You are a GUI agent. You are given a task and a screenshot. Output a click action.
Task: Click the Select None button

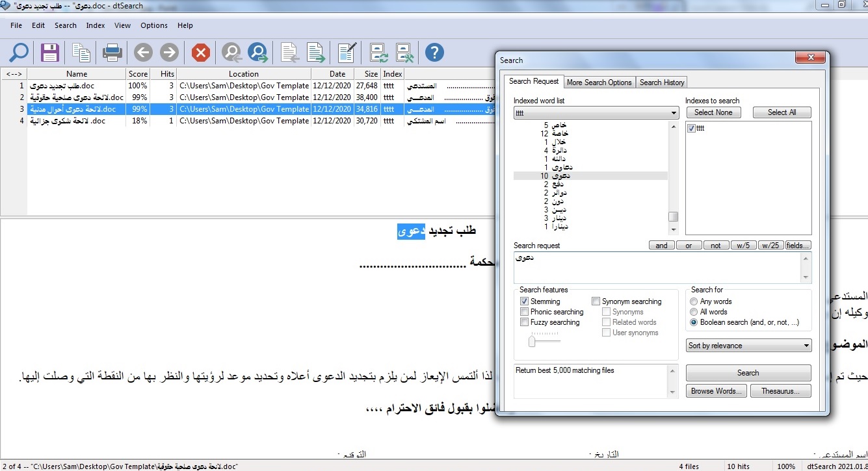713,112
